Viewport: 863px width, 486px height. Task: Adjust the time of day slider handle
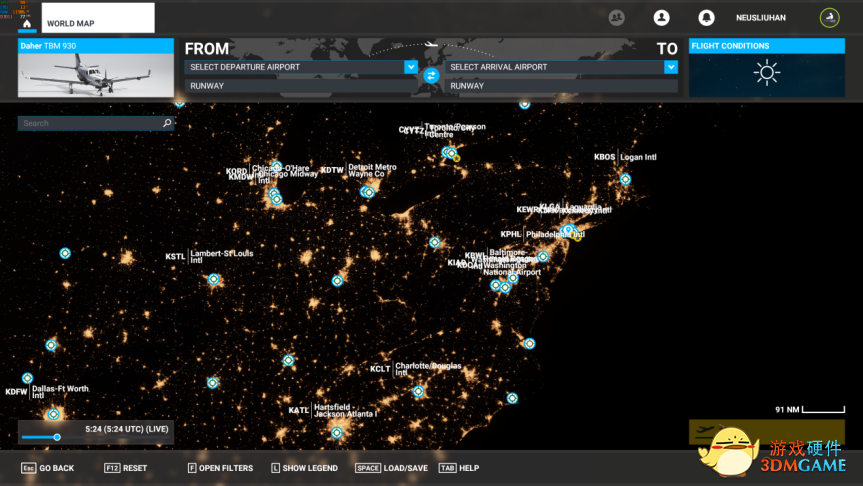coord(57,437)
